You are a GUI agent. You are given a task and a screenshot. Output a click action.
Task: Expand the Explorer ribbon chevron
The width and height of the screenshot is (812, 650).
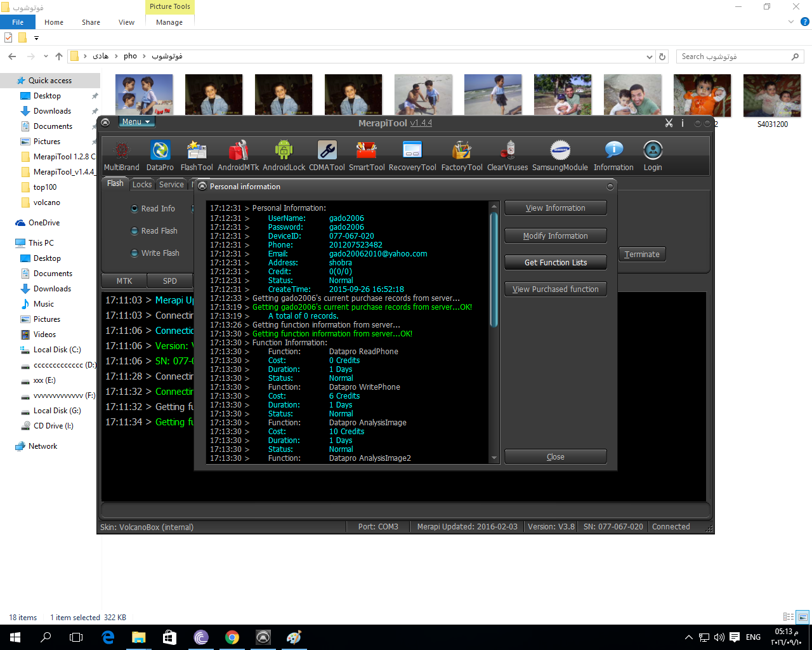(791, 22)
